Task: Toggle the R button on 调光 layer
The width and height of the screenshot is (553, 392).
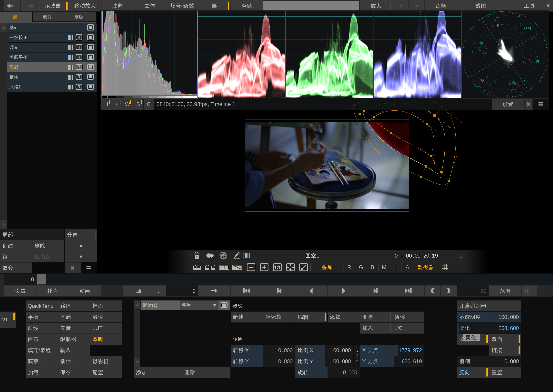Action: click(x=79, y=47)
